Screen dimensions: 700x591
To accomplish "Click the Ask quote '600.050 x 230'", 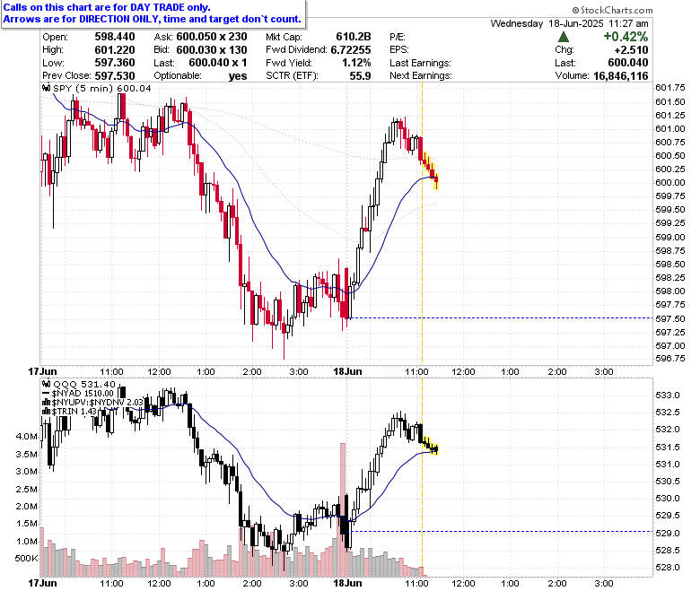I will click(212, 37).
